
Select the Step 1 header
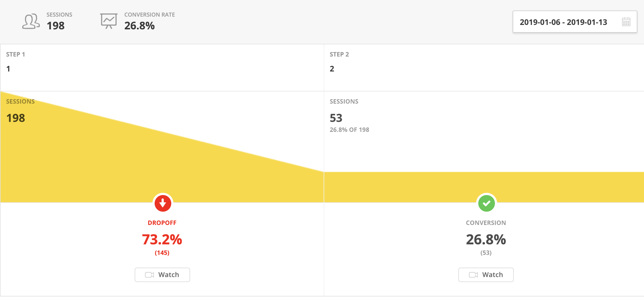coord(16,54)
